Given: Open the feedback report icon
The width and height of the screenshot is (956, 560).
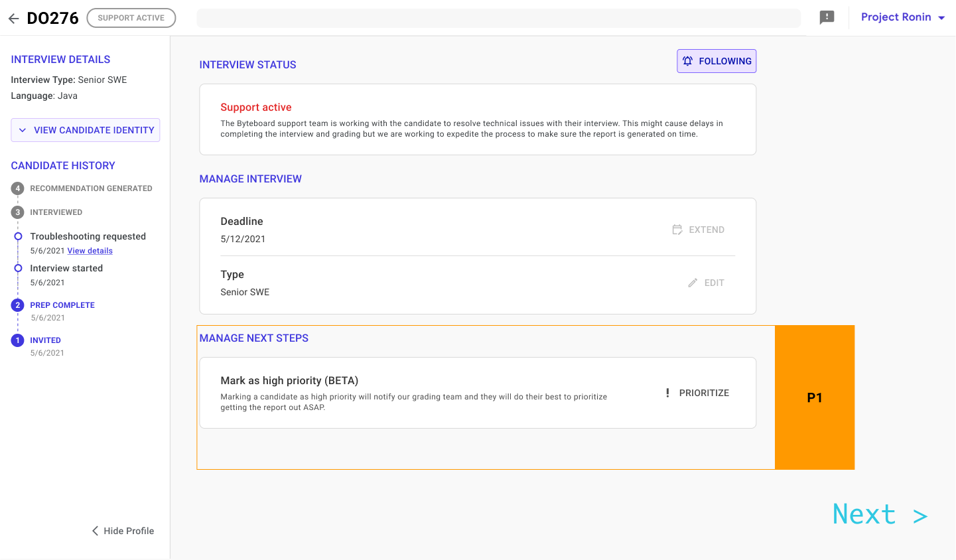Looking at the screenshot, I should click(827, 18).
